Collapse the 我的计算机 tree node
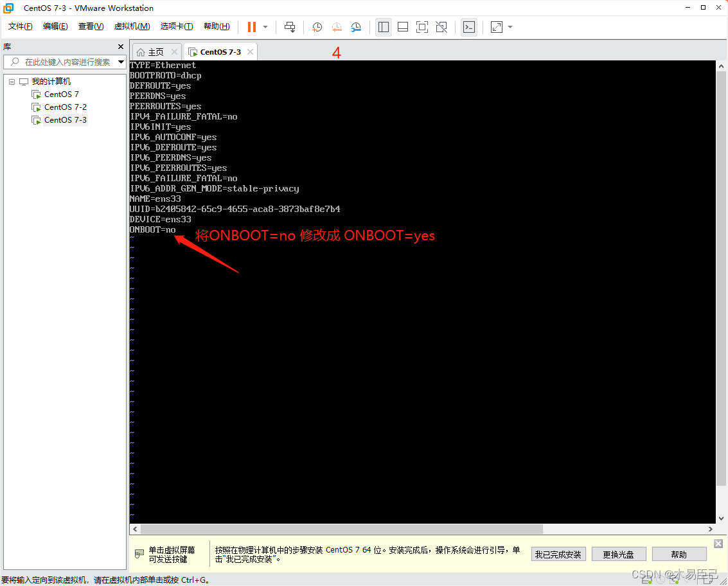This screenshot has height=586, width=728. click(12, 82)
